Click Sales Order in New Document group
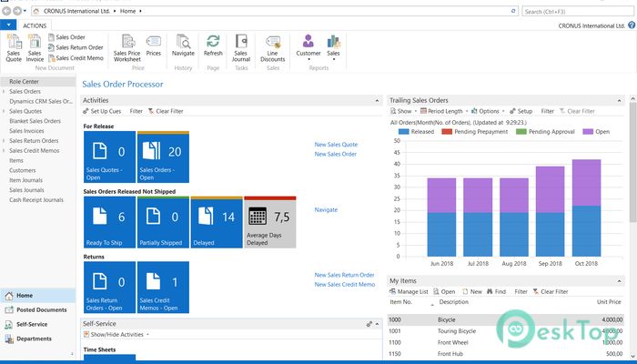 (x=66, y=37)
